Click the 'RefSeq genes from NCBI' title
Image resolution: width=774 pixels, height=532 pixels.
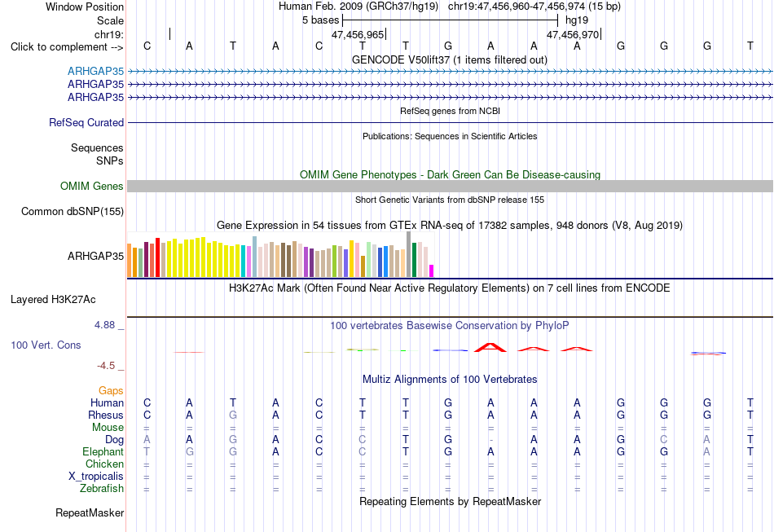[450, 111]
